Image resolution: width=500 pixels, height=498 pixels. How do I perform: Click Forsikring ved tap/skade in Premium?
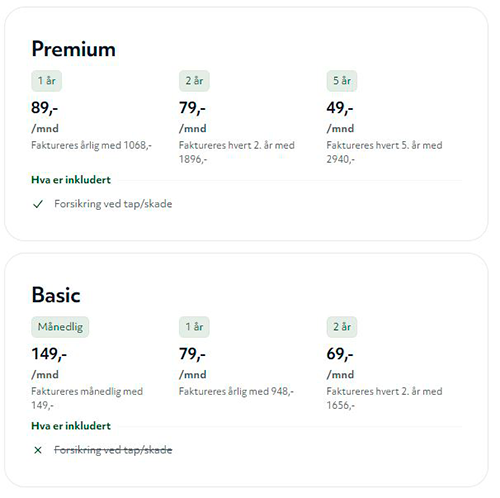pyautogui.click(x=113, y=204)
